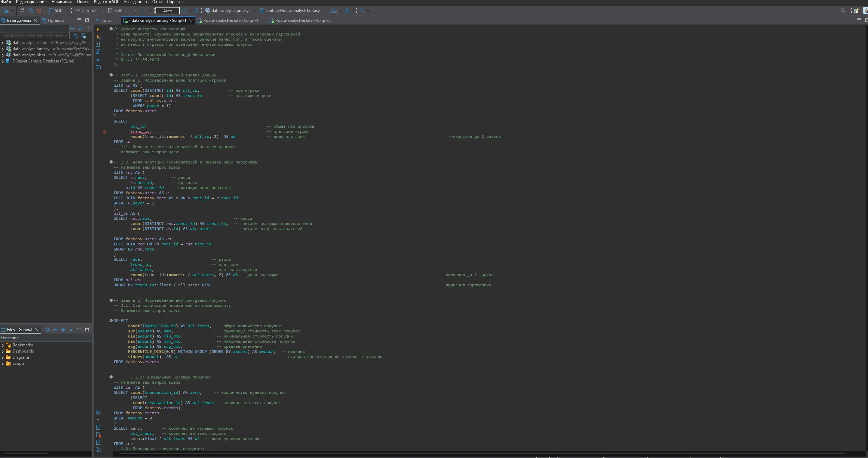Screen dimensions: 868x458
Task: Toggle link-with-editor arrows in database navigator
Action: pos(80,28)
